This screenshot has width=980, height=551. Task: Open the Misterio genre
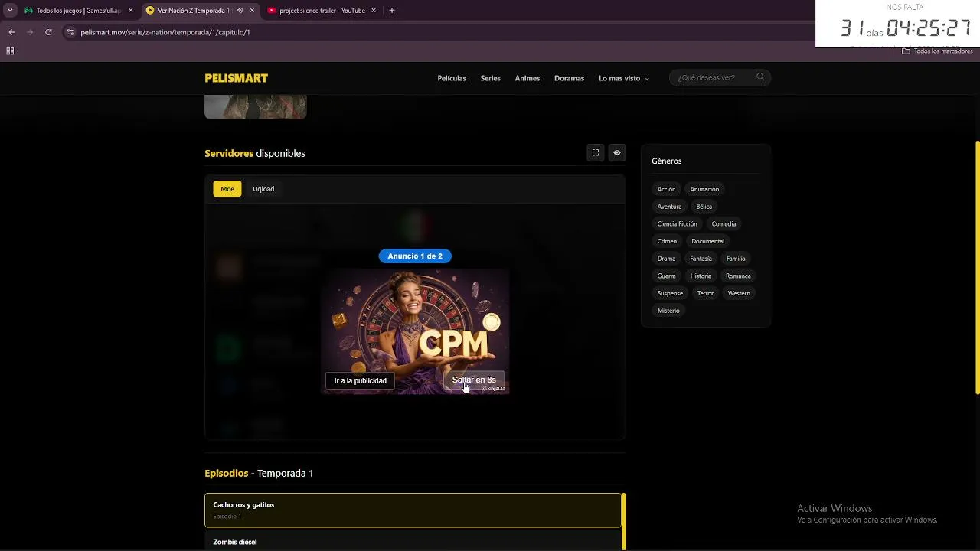pyautogui.click(x=668, y=311)
